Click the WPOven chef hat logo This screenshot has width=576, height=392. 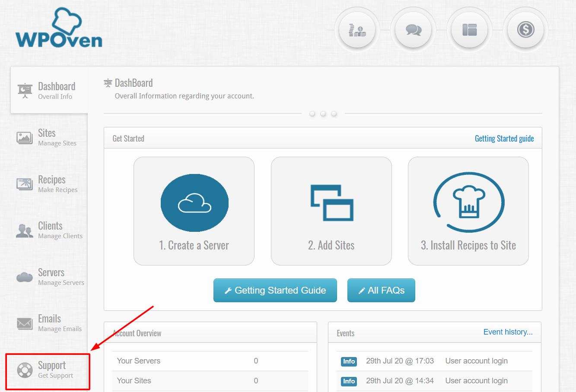tap(58, 27)
